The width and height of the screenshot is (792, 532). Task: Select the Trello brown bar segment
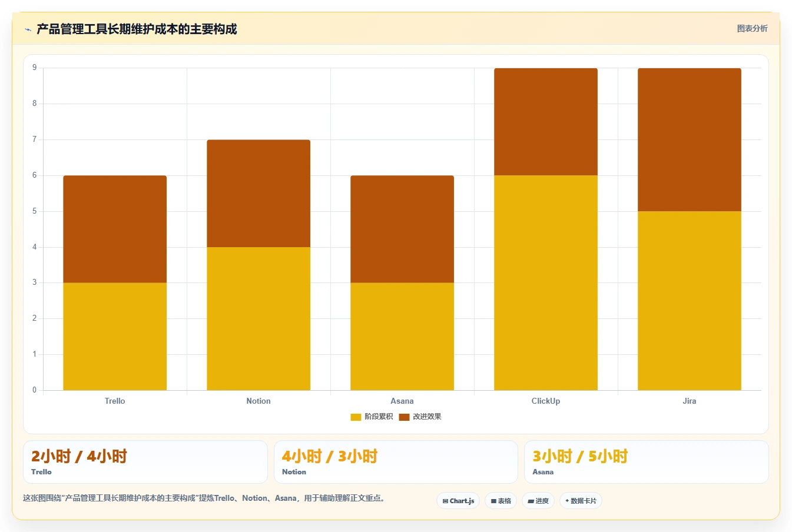115,229
